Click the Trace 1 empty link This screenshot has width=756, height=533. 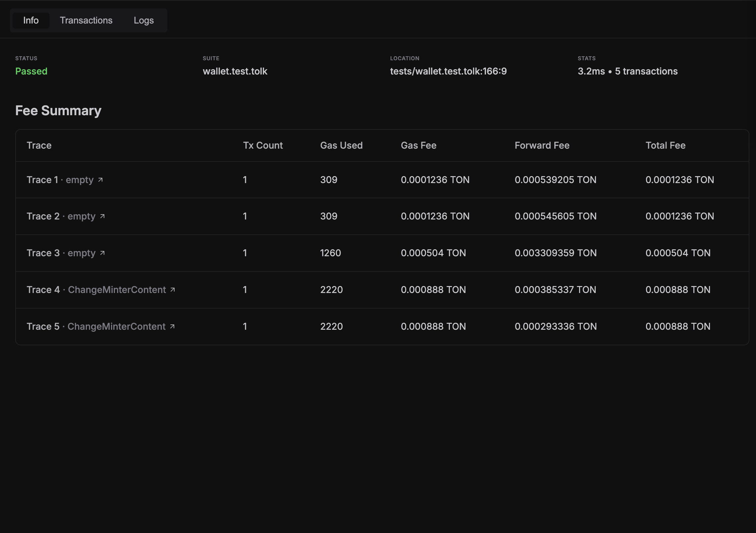coord(80,180)
